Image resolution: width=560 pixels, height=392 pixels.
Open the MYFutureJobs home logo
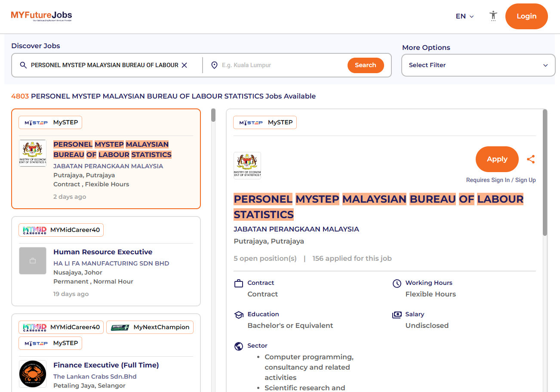(41, 16)
